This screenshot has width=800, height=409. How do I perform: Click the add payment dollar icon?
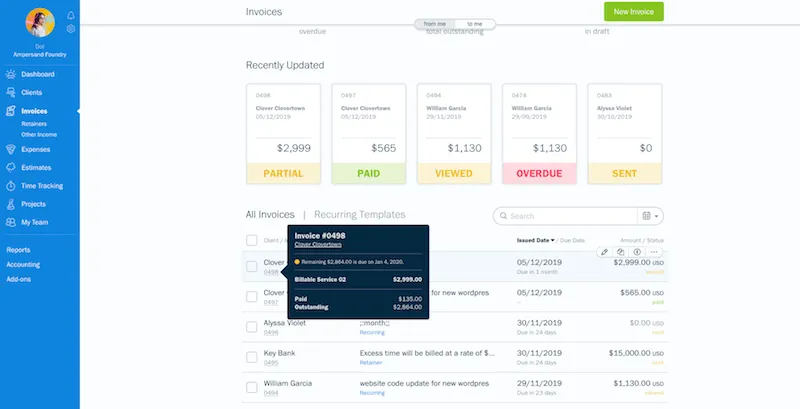[637, 252]
